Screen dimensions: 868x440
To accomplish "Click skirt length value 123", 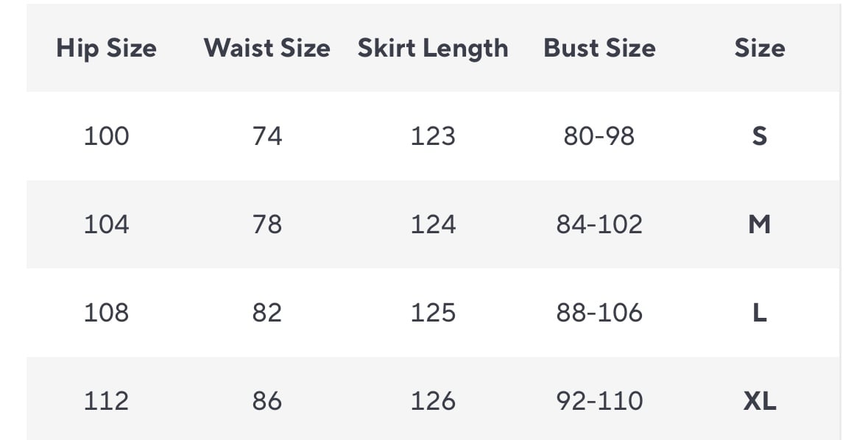I will point(433,136).
